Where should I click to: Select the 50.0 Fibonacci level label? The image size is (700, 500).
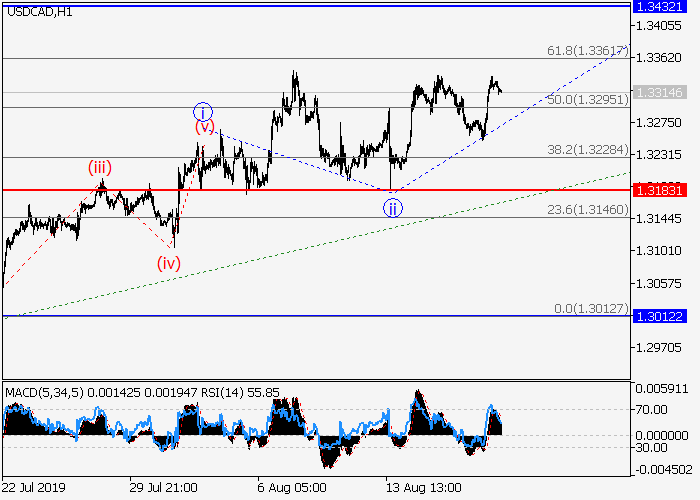(x=586, y=99)
